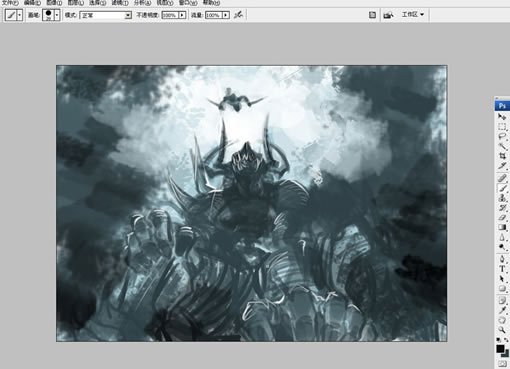The width and height of the screenshot is (510, 369).
Task: Open the opacity slider arrow
Action: (182, 15)
